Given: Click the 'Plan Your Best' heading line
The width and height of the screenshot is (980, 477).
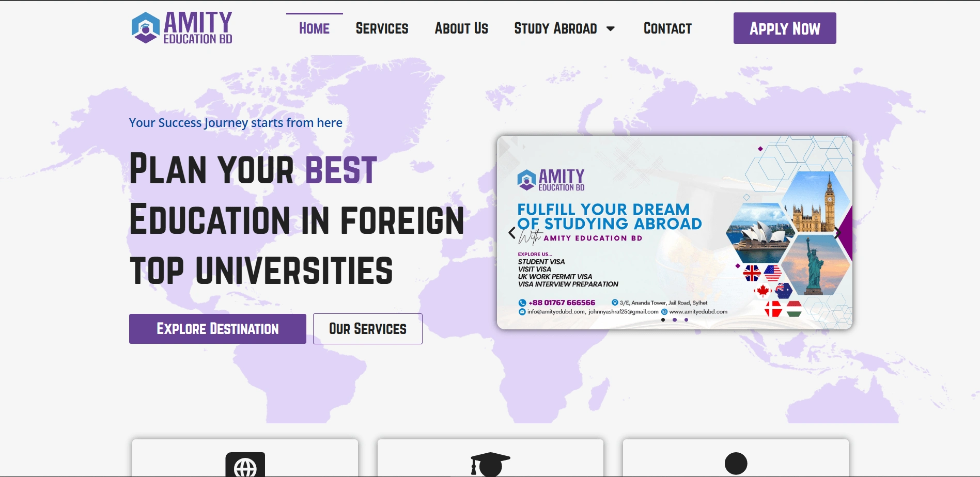Looking at the screenshot, I should 253,169.
